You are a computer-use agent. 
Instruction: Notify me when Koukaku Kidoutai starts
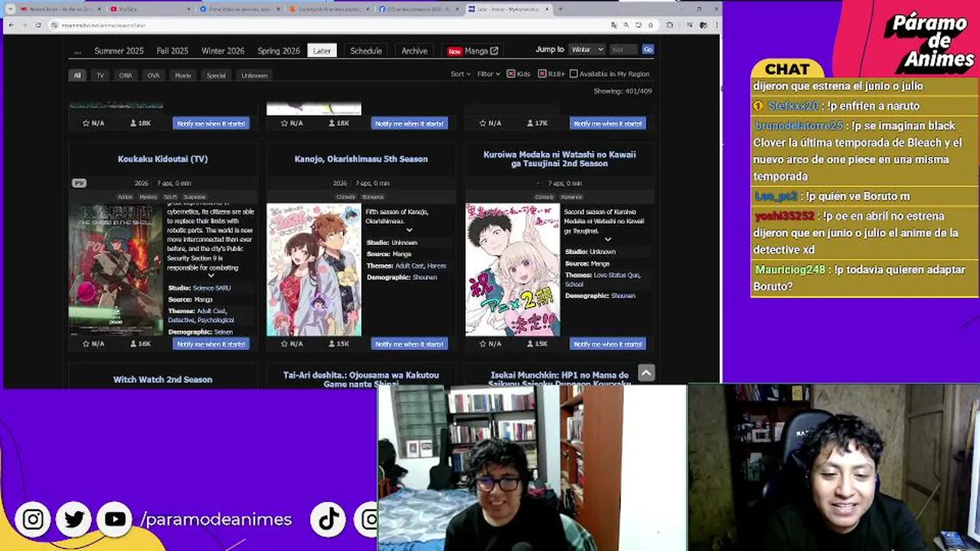pos(211,344)
